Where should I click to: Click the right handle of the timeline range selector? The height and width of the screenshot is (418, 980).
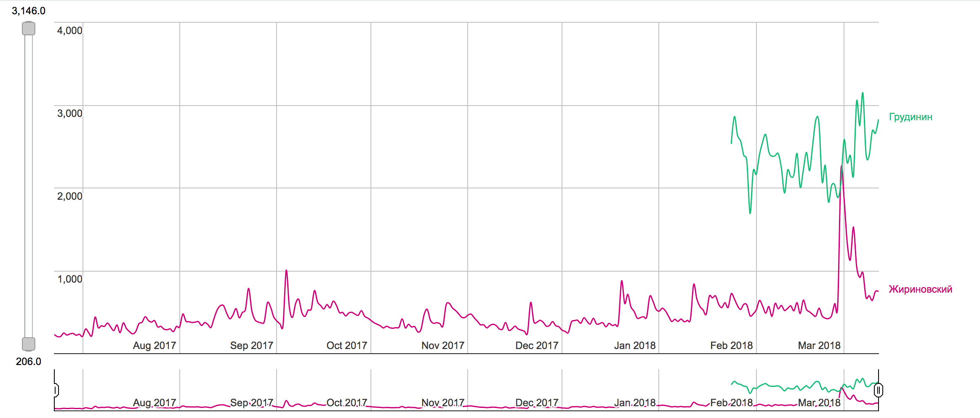tap(878, 391)
